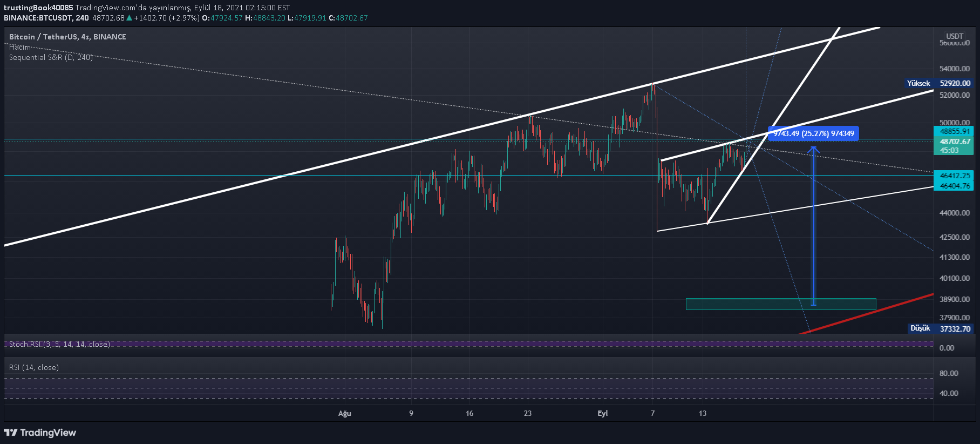Click the H:48843.20 high value
The height and width of the screenshot is (444, 980).
click(265, 18)
